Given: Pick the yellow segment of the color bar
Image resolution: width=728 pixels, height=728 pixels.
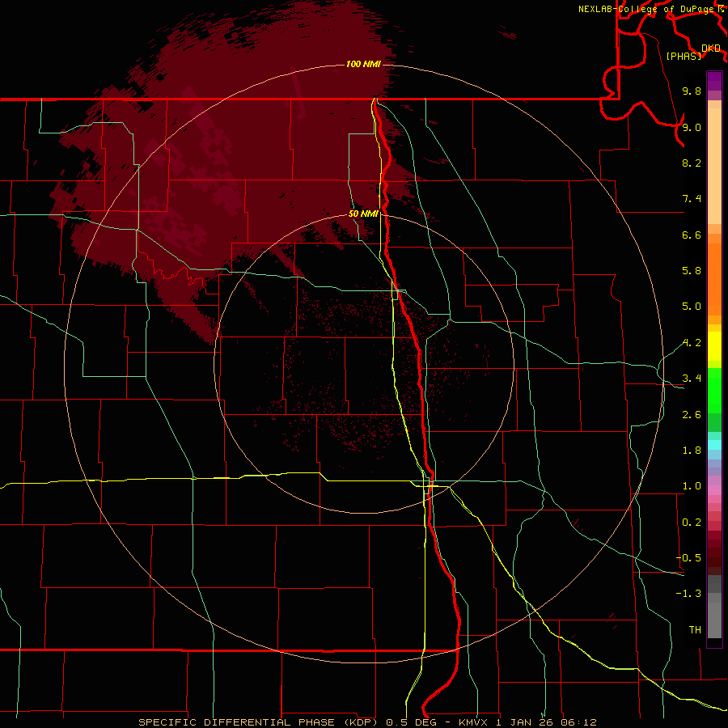Looking at the screenshot, I should point(714,346).
